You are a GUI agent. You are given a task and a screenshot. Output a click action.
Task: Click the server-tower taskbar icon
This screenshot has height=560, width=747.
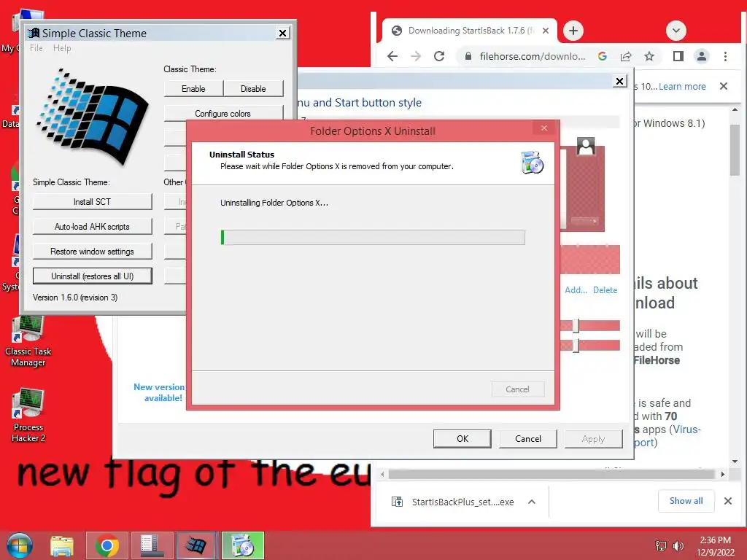click(152, 545)
